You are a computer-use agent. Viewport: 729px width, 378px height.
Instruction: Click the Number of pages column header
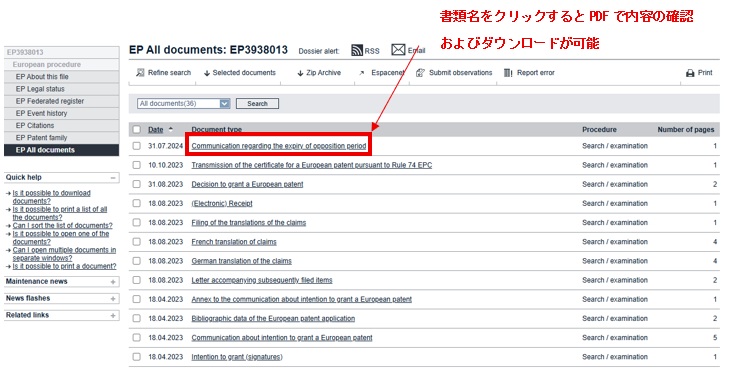coord(686,130)
